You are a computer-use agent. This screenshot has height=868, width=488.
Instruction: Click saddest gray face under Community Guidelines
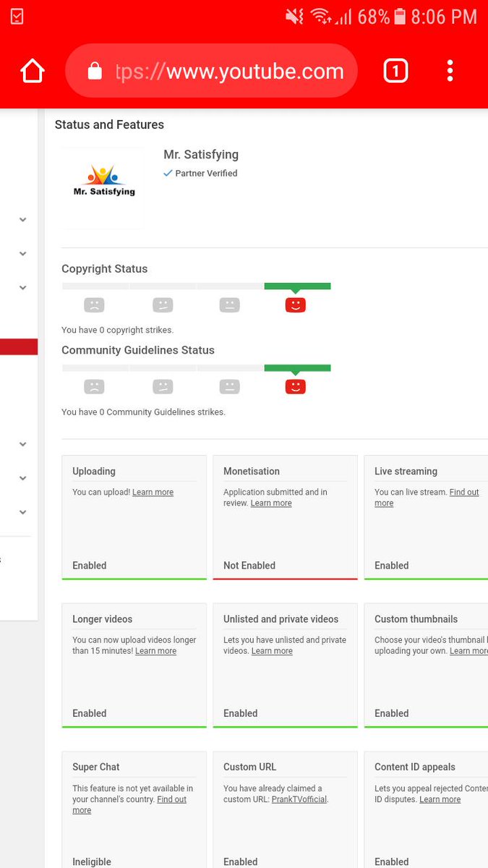94,387
